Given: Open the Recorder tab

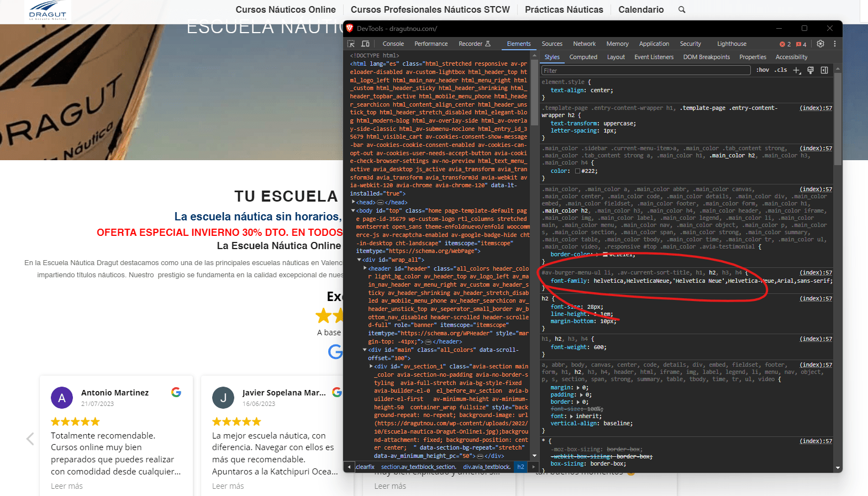Looking at the screenshot, I should pos(474,44).
